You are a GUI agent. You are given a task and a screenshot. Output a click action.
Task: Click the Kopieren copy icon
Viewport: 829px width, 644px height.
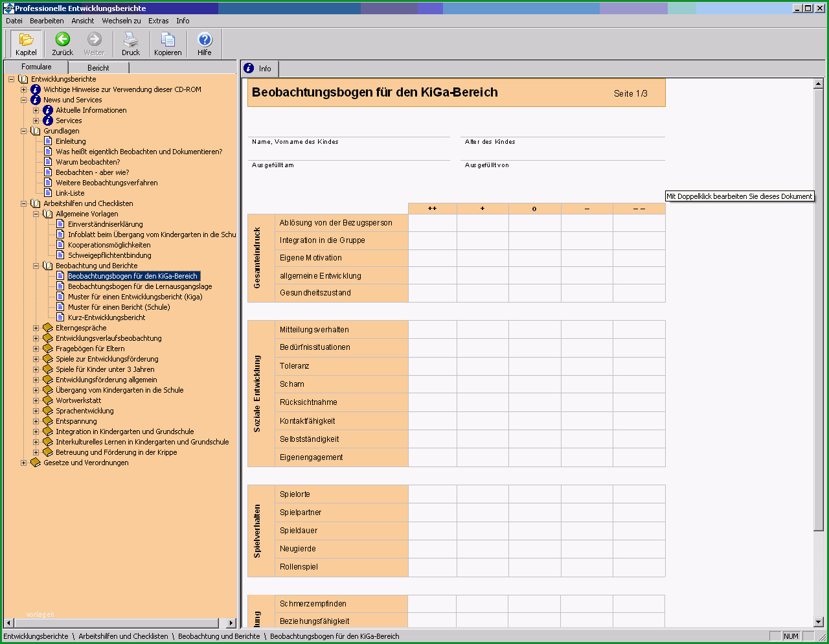(x=168, y=39)
